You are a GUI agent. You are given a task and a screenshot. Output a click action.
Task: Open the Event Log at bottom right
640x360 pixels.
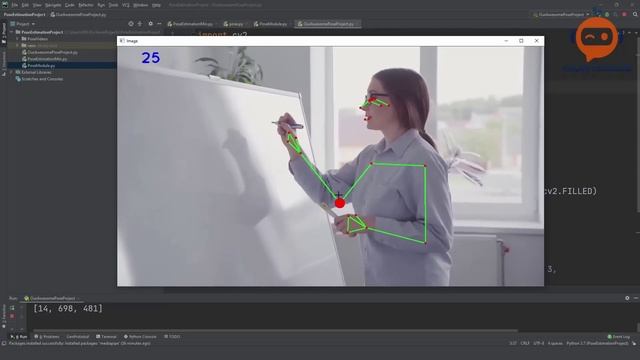619,337
